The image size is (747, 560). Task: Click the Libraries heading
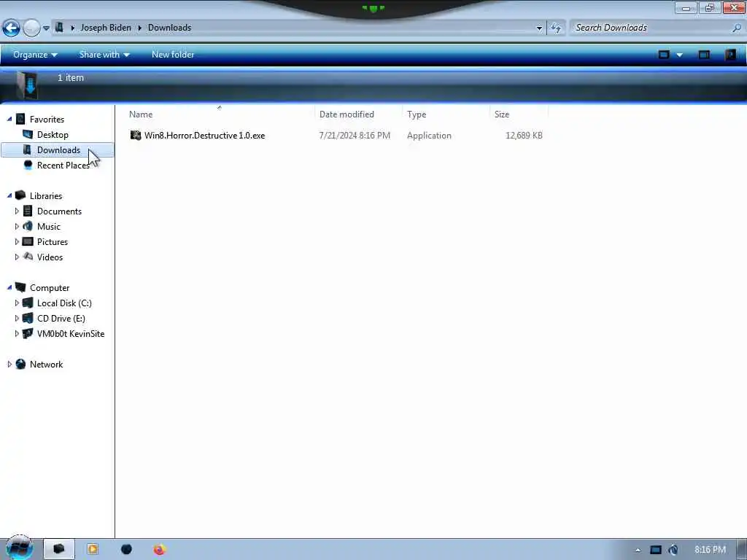coord(46,195)
